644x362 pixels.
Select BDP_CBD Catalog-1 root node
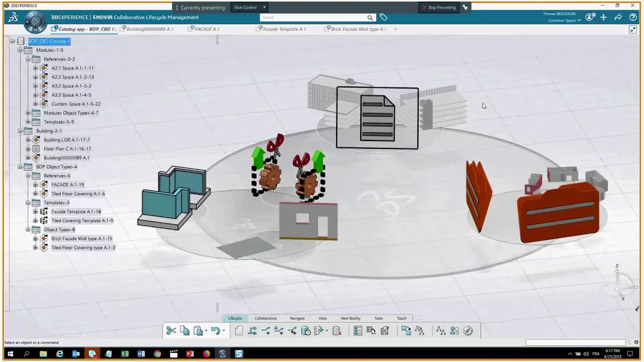49,41
